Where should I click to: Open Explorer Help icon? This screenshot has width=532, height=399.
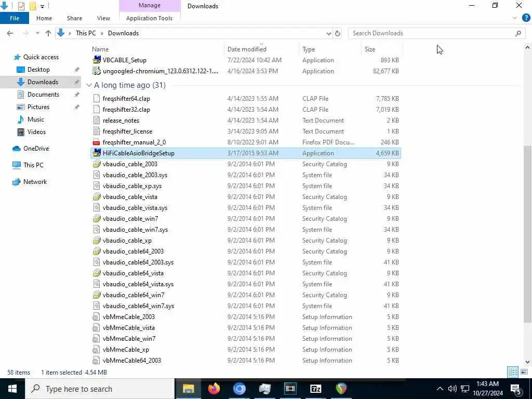(x=526, y=18)
